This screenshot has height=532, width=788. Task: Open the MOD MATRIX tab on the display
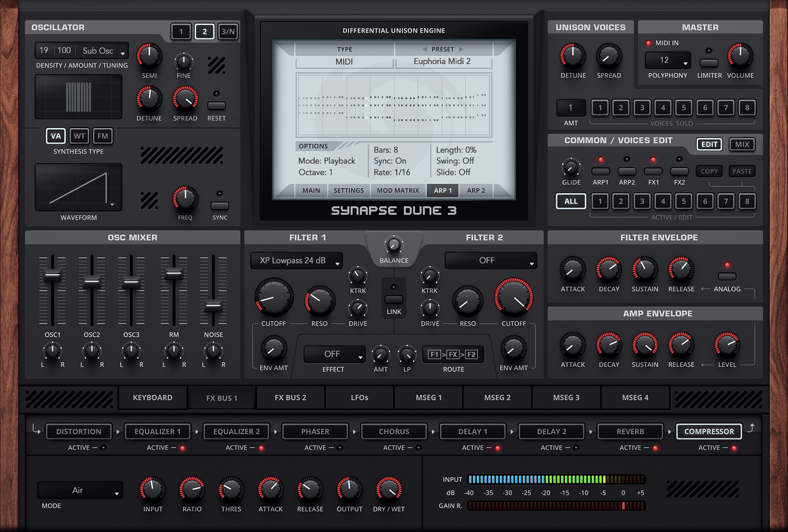click(398, 190)
